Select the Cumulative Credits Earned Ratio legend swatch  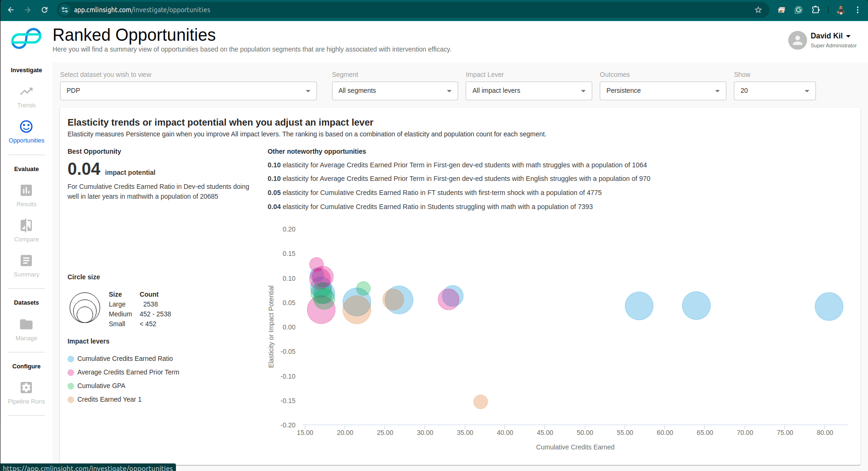(x=71, y=359)
